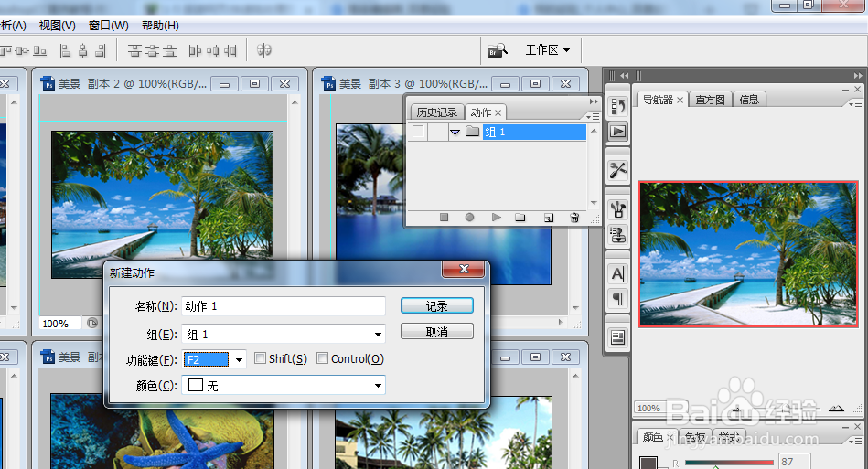Screen dimensions: 868x469
Task: Click the Distribute right edges icon
Action: [x=230, y=51]
